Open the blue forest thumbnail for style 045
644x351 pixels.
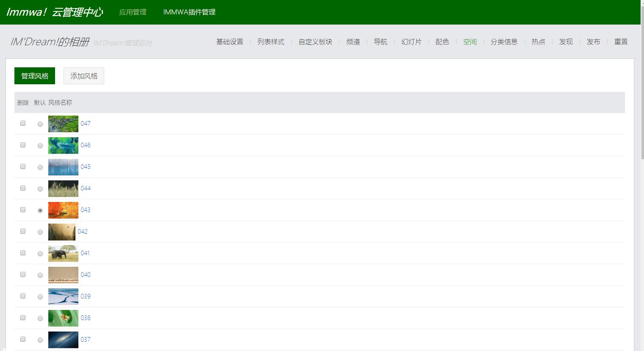pyautogui.click(x=63, y=167)
